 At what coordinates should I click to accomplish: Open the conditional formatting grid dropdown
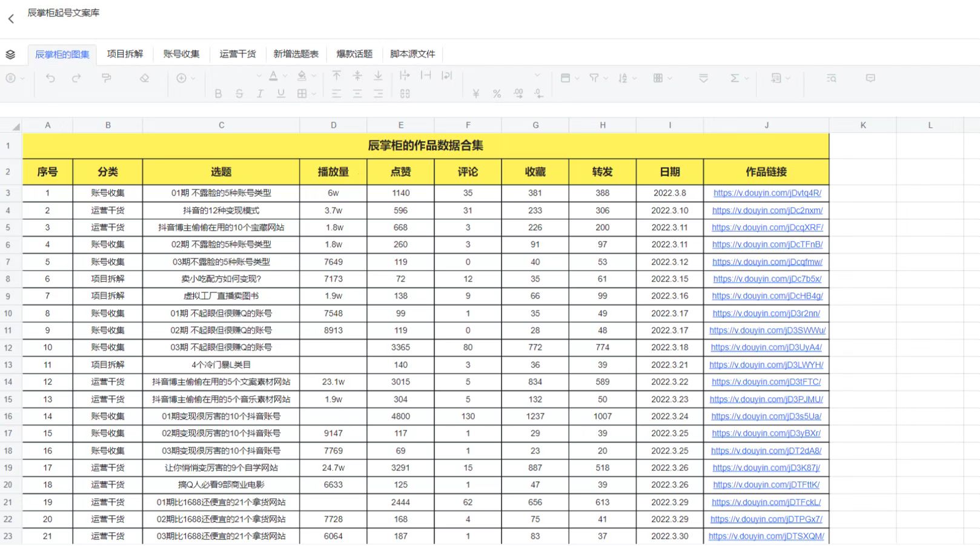pos(663,78)
